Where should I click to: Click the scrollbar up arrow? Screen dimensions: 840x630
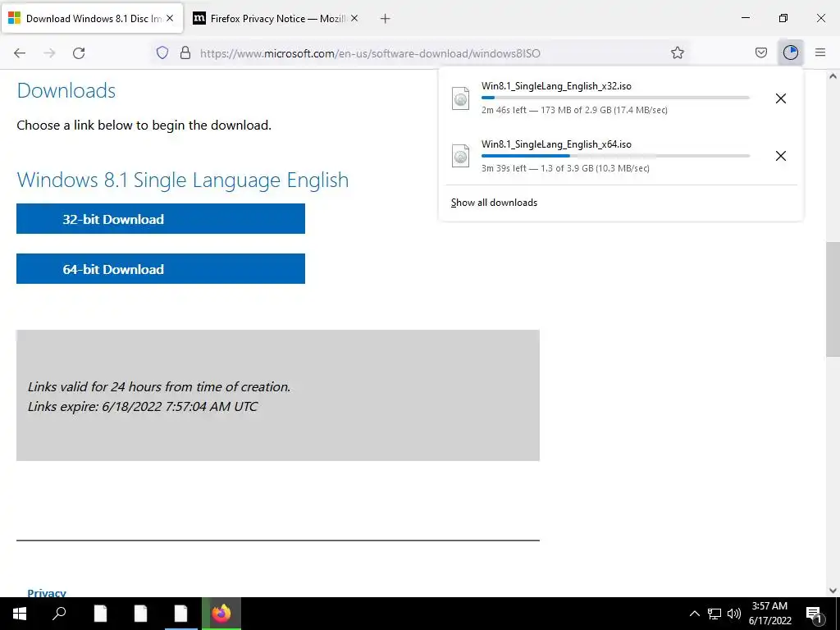point(833,76)
